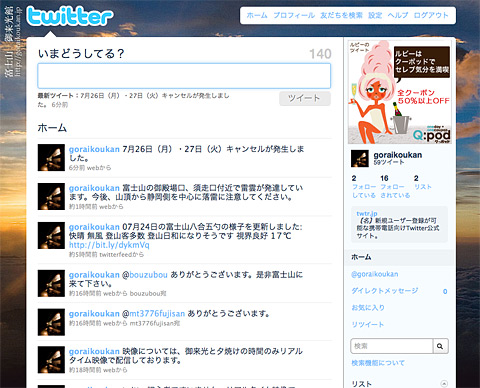Viewport: 480px width, 388px height.
Task: Collapse the リスト section arrow
Action: [x=444, y=383]
